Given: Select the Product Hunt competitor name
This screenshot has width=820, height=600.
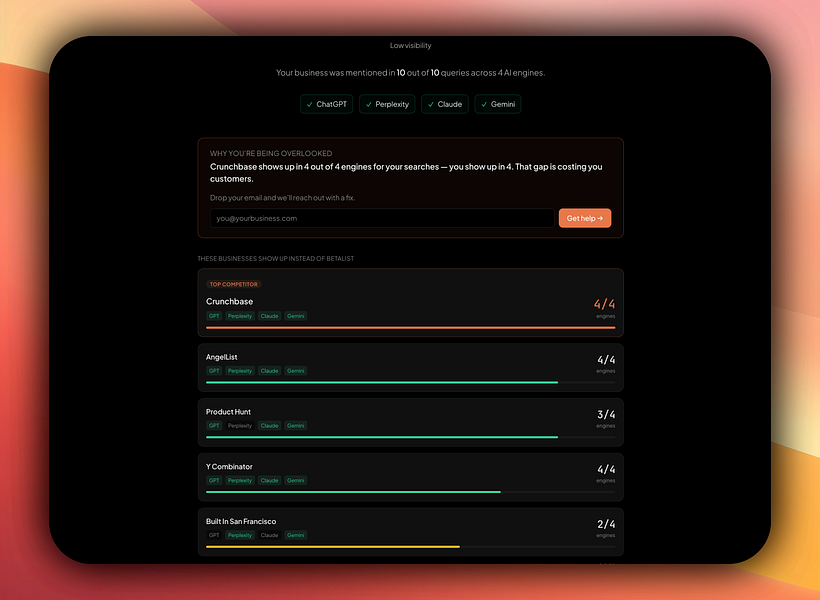Looking at the screenshot, I should coord(229,412).
